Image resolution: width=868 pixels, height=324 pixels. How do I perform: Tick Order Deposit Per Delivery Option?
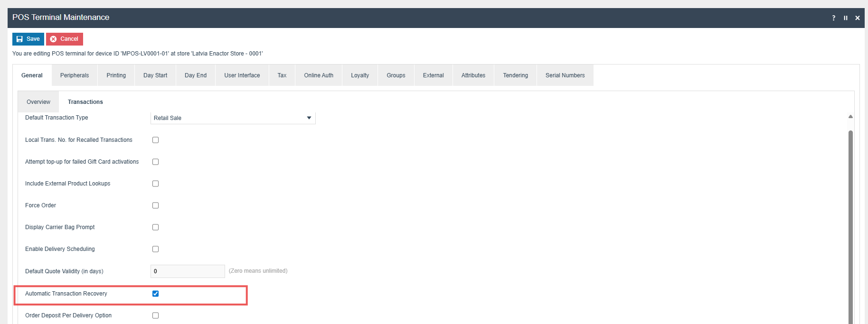coord(155,315)
